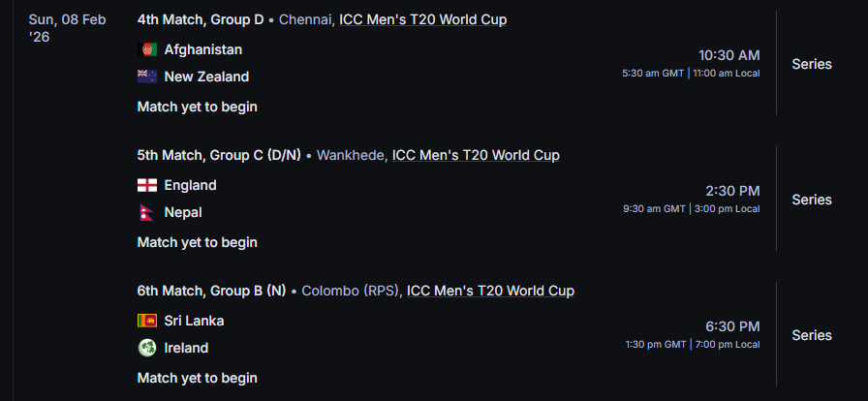
Task: Click the Ireland team logo icon
Action: [x=147, y=348]
